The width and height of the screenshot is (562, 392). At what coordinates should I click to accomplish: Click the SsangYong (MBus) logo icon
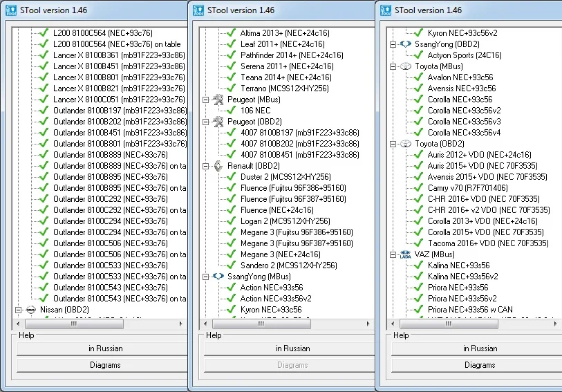tap(218, 277)
